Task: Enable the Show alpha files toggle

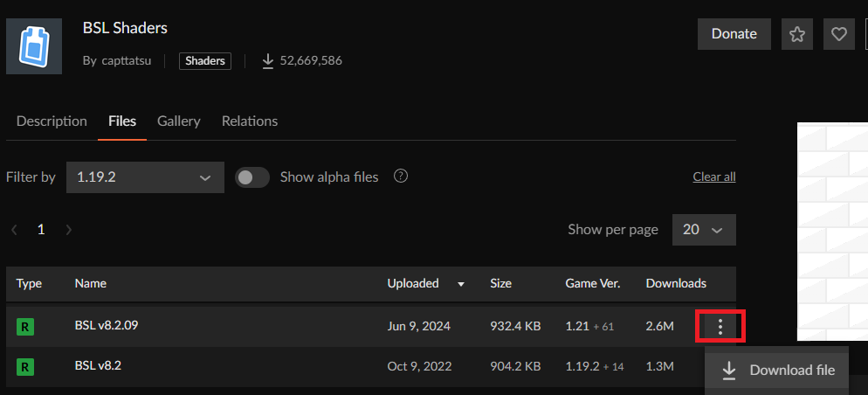Action: point(252,177)
